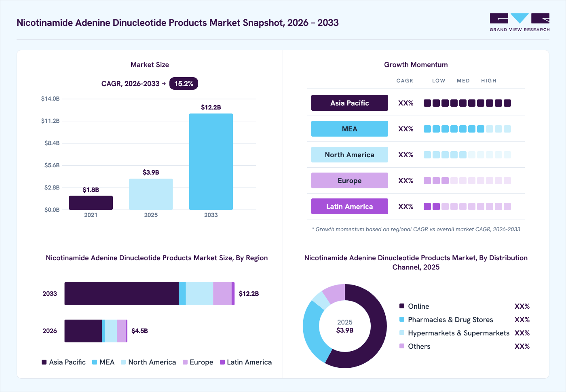The height and width of the screenshot is (392, 566).
Task: Click Pharmacies & Drug Stores legend swatch
Action: pos(402,319)
